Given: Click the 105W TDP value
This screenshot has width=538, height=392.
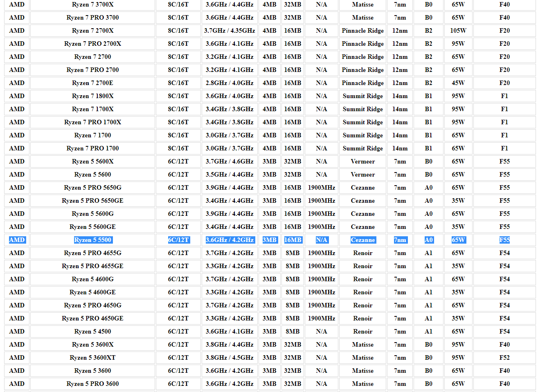Looking at the screenshot, I should (x=458, y=31).
